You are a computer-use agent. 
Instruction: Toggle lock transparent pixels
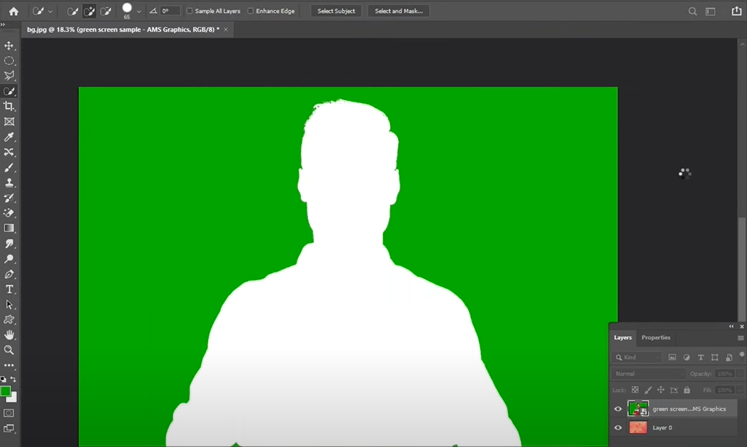click(635, 390)
